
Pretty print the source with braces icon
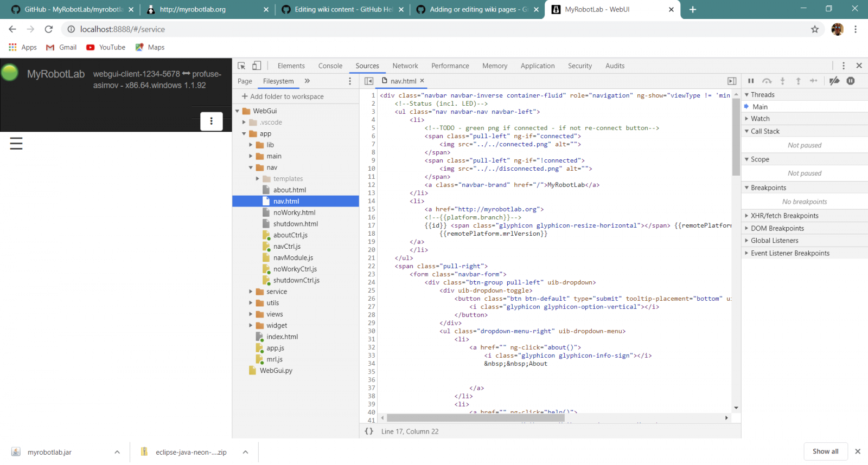pyautogui.click(x=369, y=431)
